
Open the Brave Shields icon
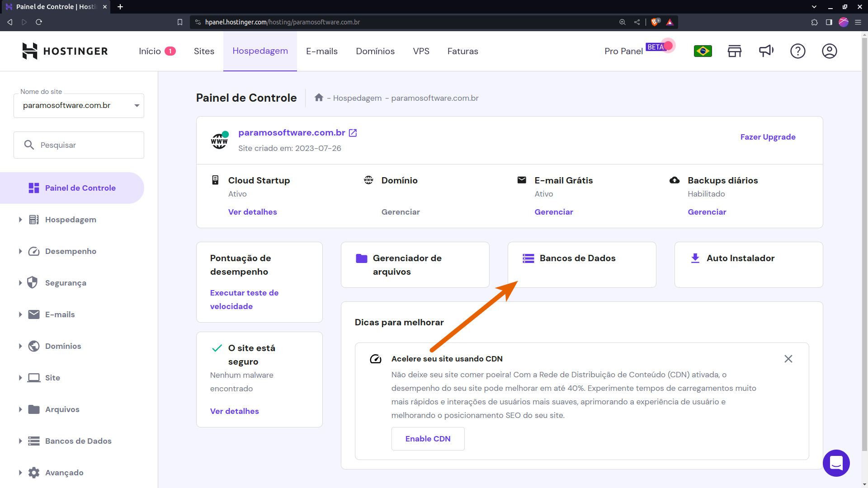click(655, 22)
